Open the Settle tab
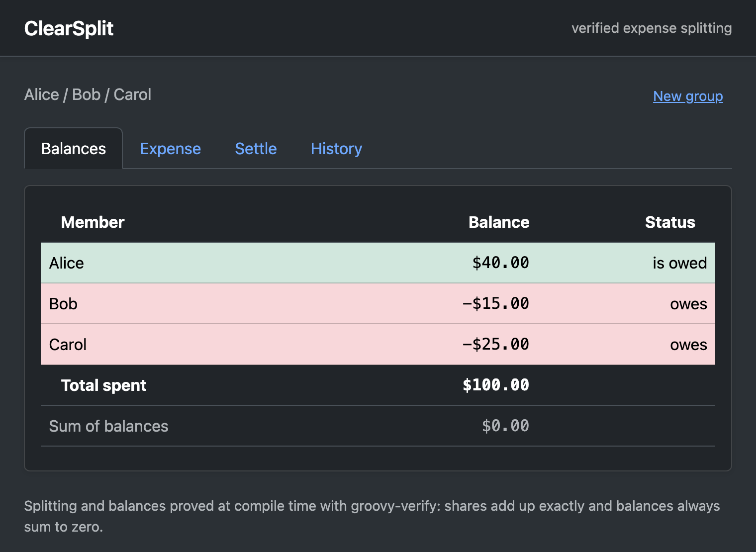 click(x=256, y=149)
